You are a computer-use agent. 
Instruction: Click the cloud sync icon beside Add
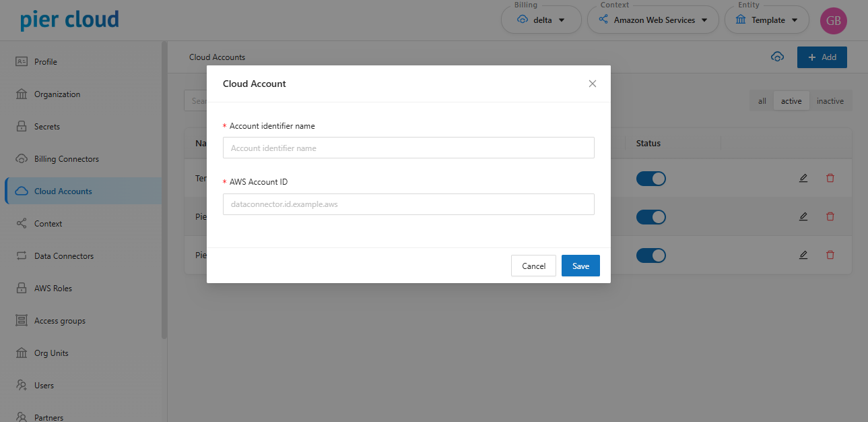[777, 57]
